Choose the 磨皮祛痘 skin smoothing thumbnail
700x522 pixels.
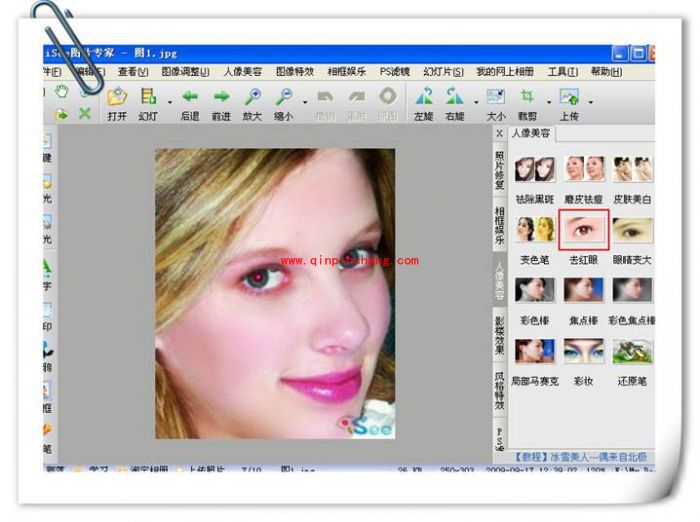584,169
